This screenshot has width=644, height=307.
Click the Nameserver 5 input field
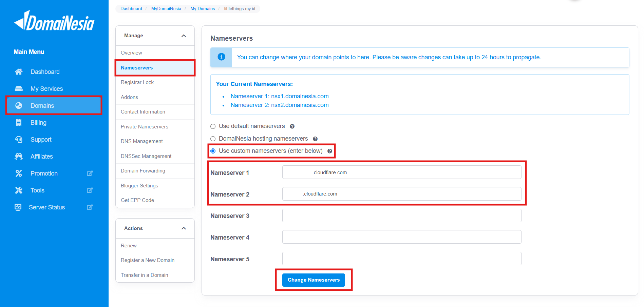(x=402, y=259)
